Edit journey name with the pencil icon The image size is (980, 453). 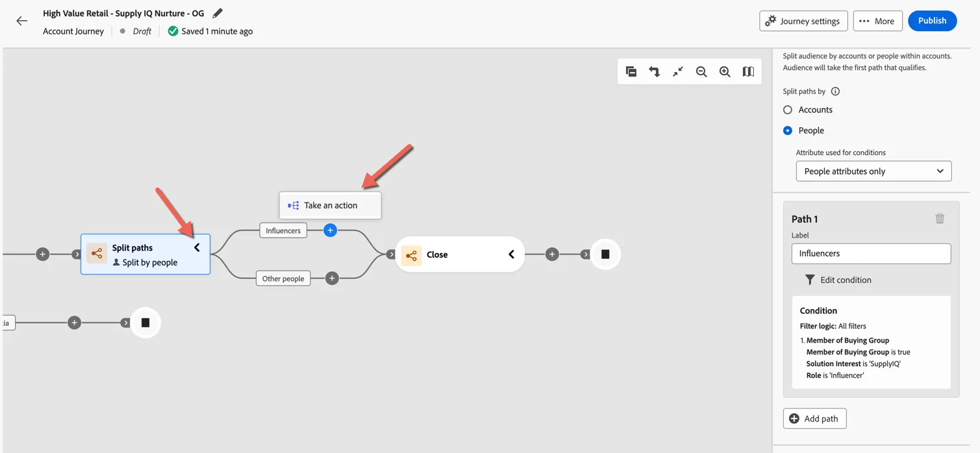pos(218,13)
